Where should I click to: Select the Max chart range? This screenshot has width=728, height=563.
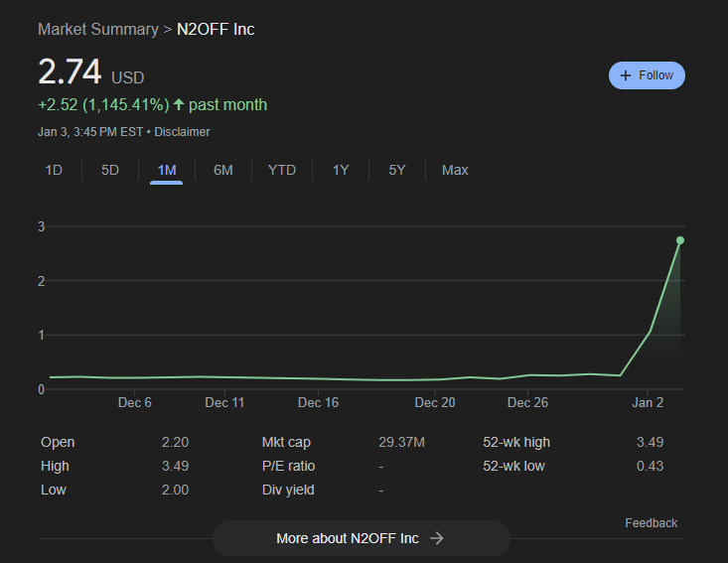pos(455,170)
